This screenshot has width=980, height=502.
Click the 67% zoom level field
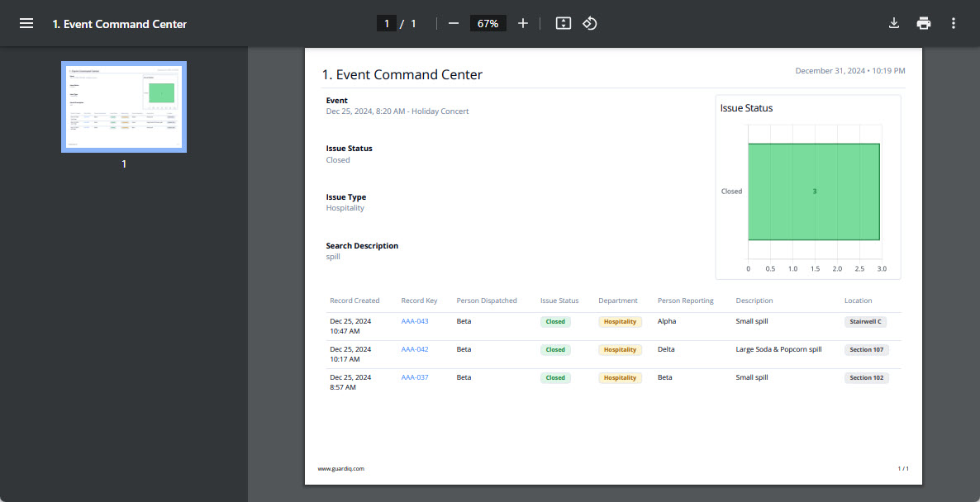[488, 24]
